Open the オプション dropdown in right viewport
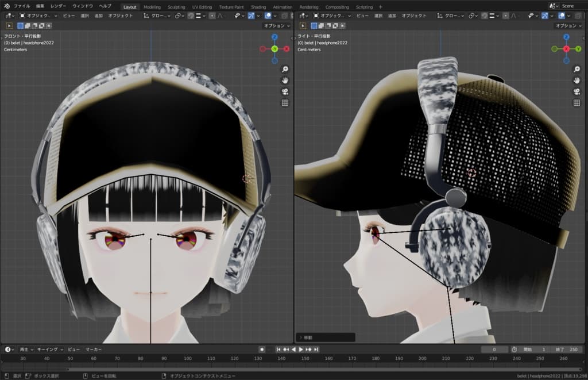Image resolution: width=588 pixels, height=380 pixels. 568,26
